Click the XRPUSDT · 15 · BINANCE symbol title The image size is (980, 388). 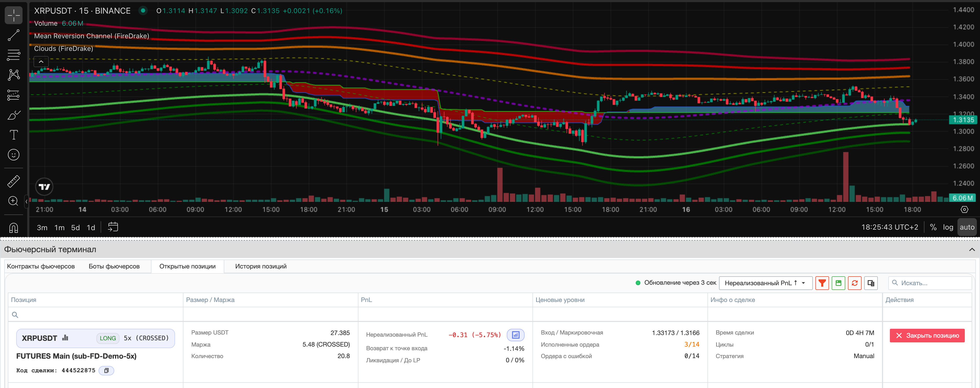[82, 11]
